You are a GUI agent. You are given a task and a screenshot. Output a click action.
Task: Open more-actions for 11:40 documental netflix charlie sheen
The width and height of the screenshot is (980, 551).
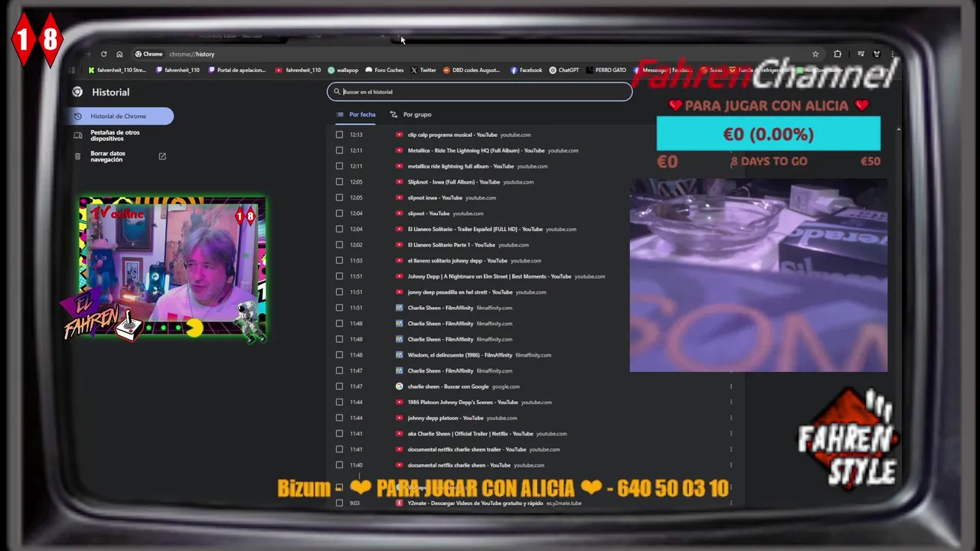pos(731,465)
